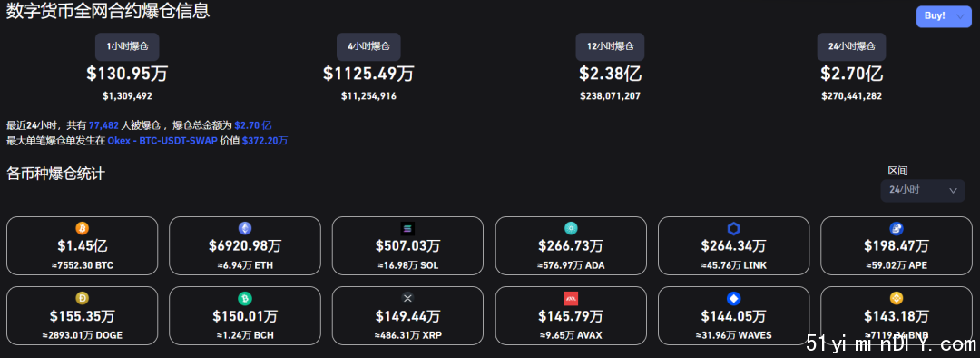
Task: Click the Ethereum coin icon
Action: coord(245,228)
